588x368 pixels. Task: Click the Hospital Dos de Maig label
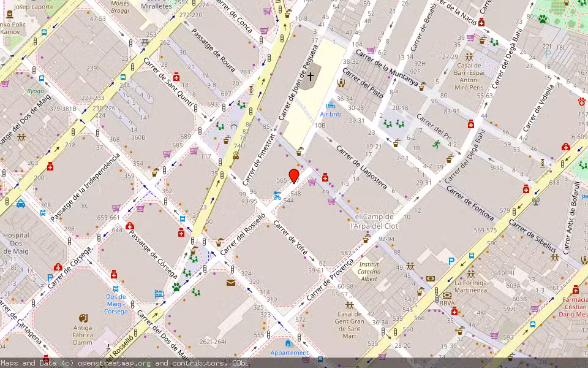pos(16,243)
